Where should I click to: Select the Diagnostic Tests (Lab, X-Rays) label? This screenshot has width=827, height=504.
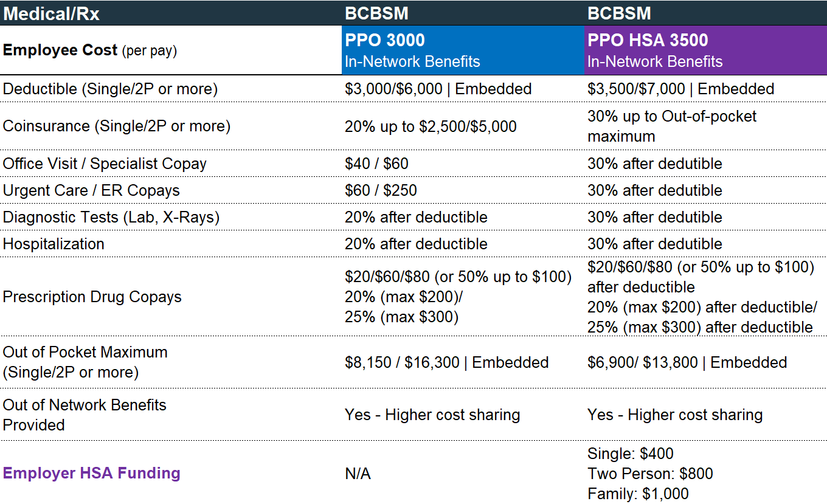pos(111,217)
